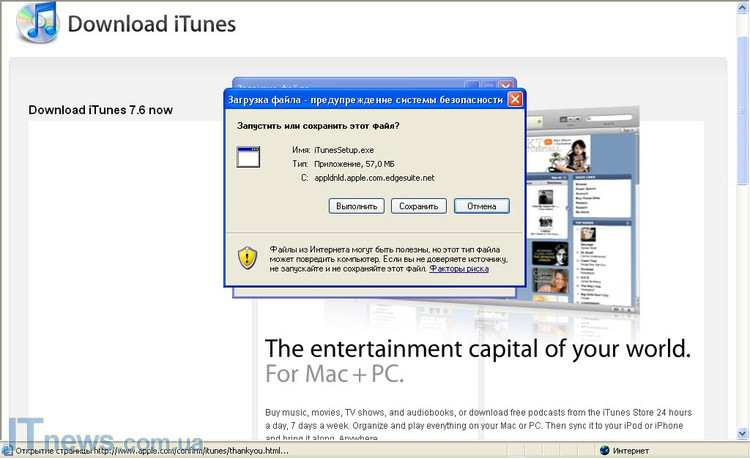Close the background file download window
This screenshot has height=459, width=750.
coord(506,86)
